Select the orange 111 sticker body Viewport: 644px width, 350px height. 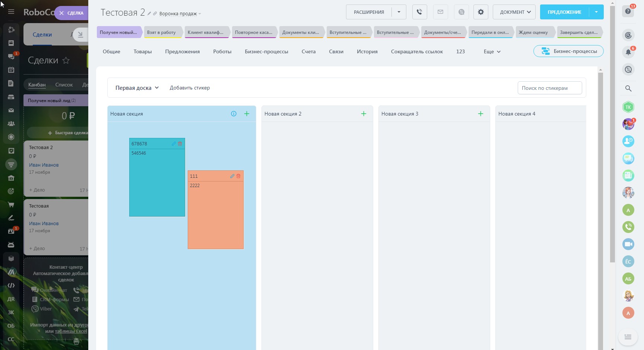click(x=215, y=216)
